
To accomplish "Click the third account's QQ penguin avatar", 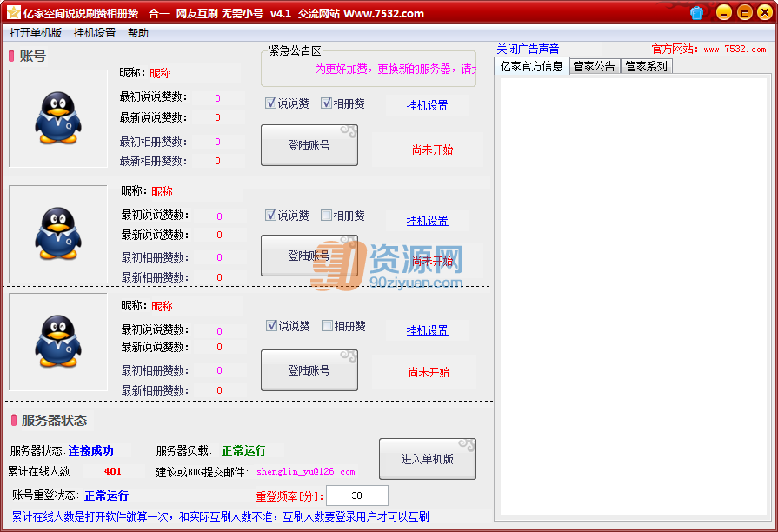I will [58, 342].
